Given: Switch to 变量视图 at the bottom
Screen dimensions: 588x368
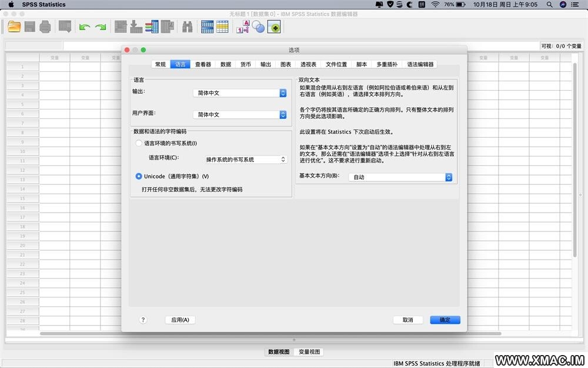Looking at the screenshot, I should [309, 352].
